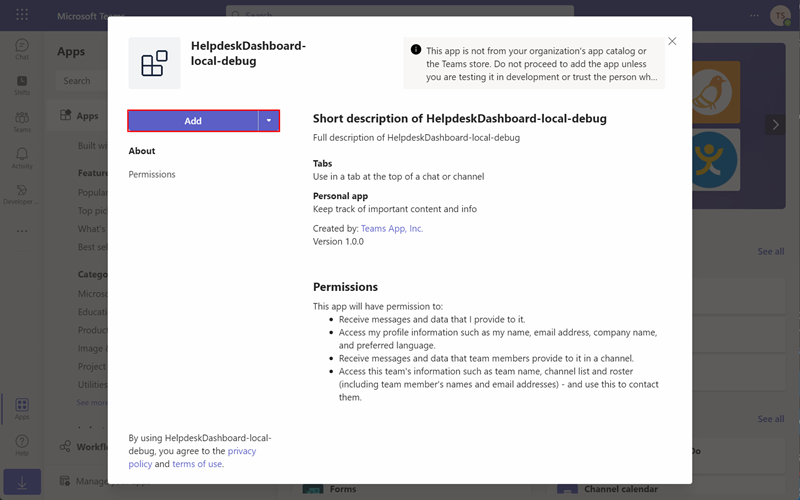
Task: Open more apps ellipsis in sidebar
Action: [22, 231]
